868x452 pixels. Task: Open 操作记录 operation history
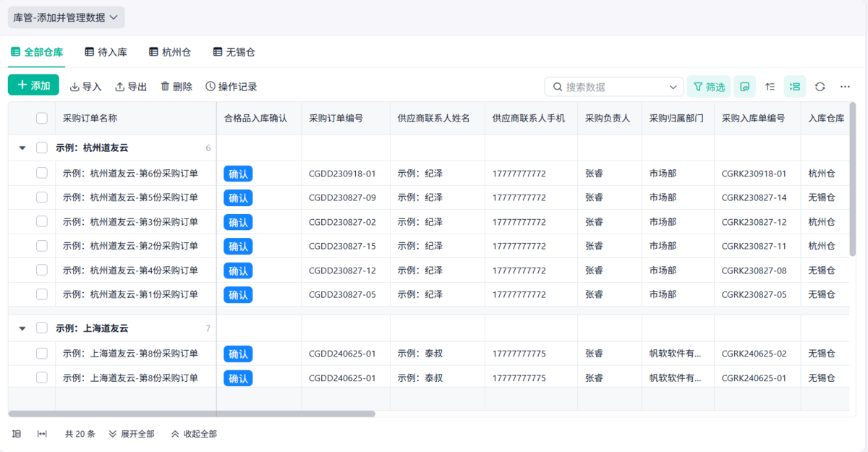231,87
